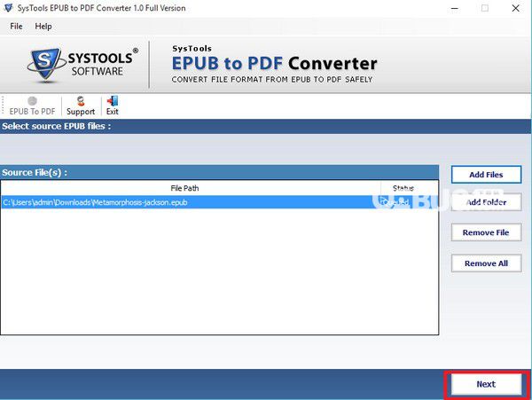532x400 pixels.
Task: Click the Add Files button
Action: [486, 175]
